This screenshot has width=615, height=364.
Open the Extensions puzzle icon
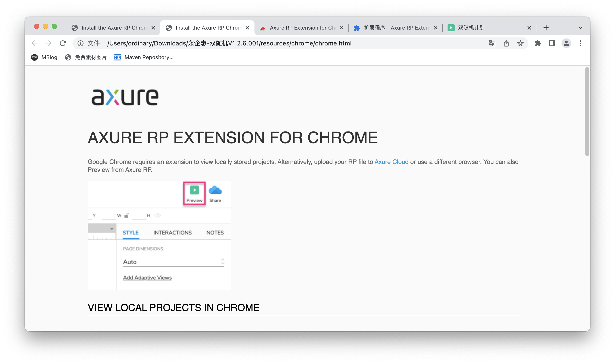click(538, 43)
